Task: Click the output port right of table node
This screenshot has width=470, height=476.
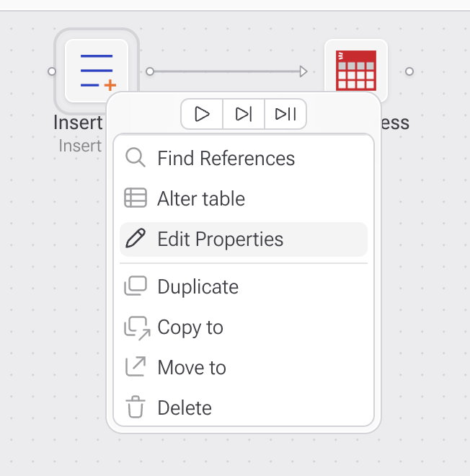Action: pyautogui.click(x=409, y=71)
